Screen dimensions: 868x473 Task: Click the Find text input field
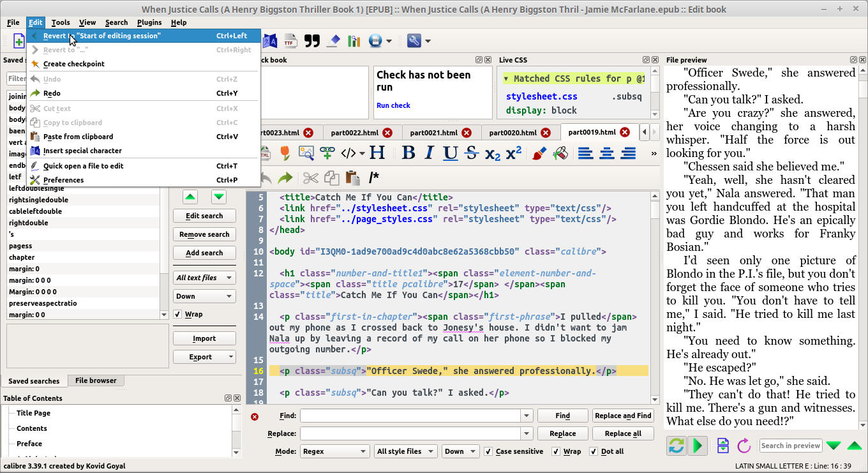pyautogui.click(x=411, y=416)
